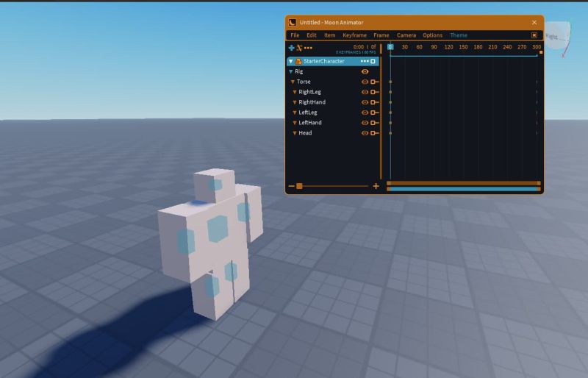This screenshot has height=378, width=588.
Task: Click the Head keyframe track icon
Action: click(374, 133)
